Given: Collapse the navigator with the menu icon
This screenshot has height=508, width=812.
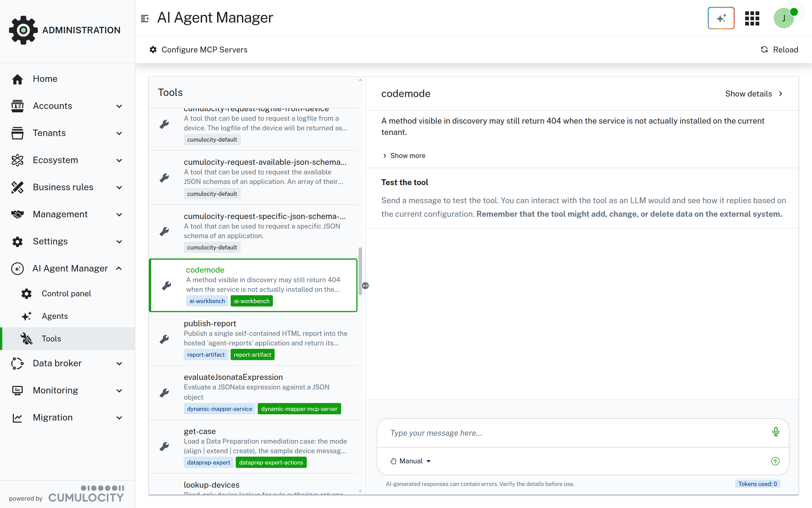Looking at the screenshot, I should click(145, 18).
